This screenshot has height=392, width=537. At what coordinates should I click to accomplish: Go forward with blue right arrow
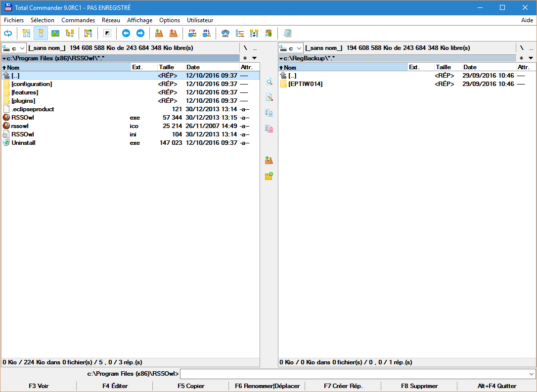(x=140, y=33)
